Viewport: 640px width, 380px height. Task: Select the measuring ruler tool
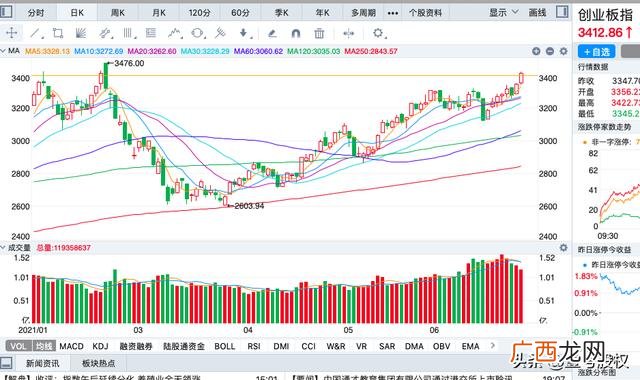point(220,33)
